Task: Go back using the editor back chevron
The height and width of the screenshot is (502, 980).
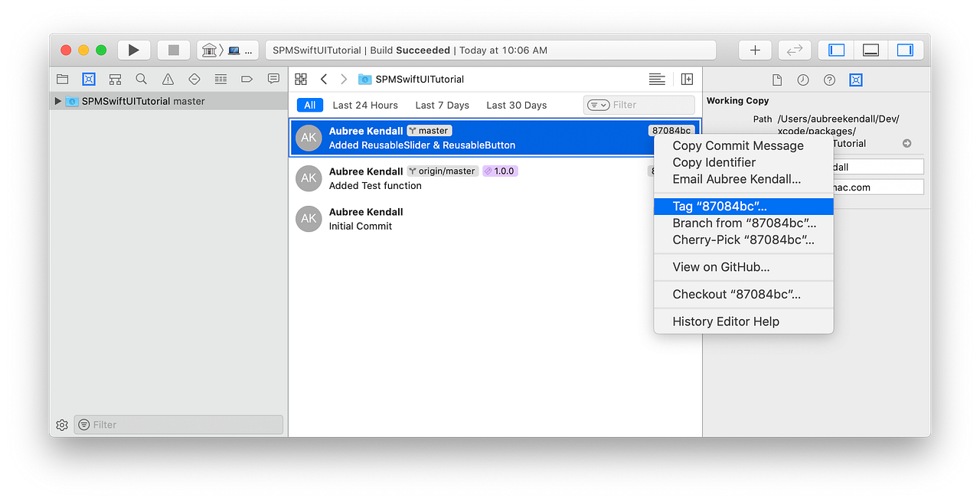Action: 323,79
